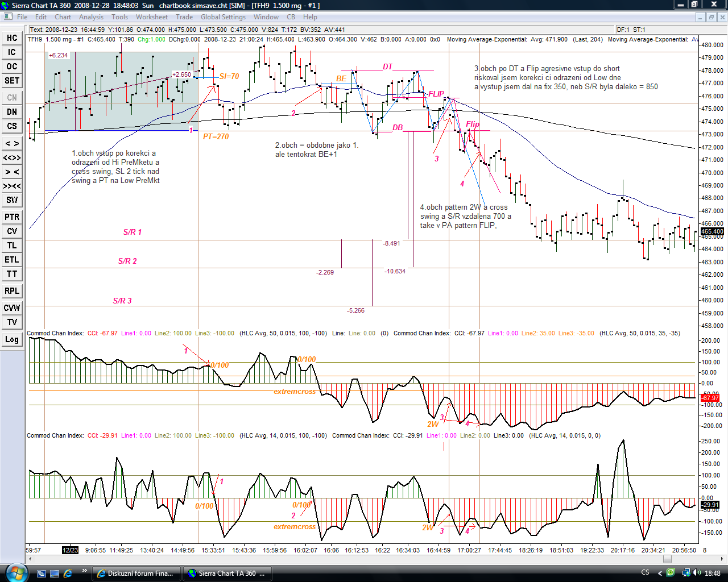Click the highlighted 465.400 price axis label
The height and width of the screenshot is (582, 728).
pos(712,231)
